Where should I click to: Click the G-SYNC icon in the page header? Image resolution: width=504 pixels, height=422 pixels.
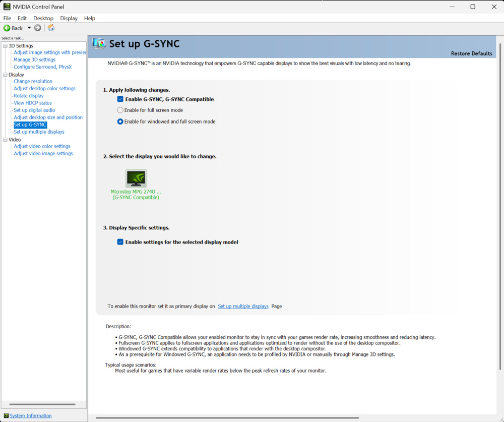pos(99,44)
